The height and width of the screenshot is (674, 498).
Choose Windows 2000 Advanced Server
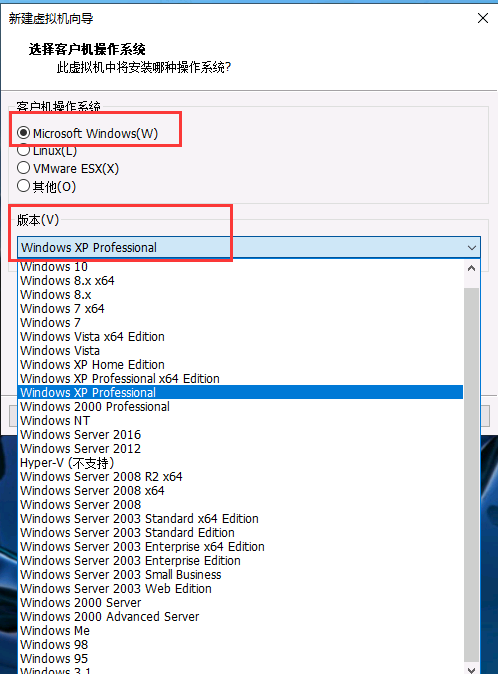[x=240, y=616]
